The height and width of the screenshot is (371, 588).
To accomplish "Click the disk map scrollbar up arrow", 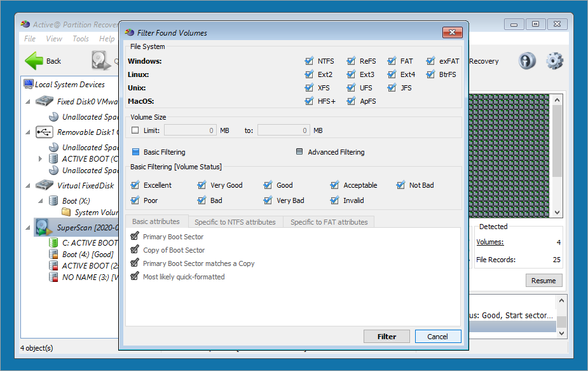I will point(557,100).
